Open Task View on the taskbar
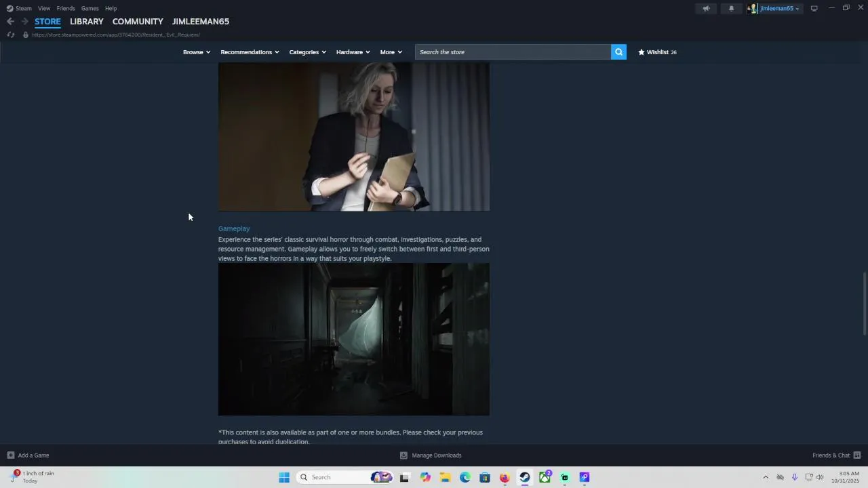Screen dimensions: 868x488 404,477
